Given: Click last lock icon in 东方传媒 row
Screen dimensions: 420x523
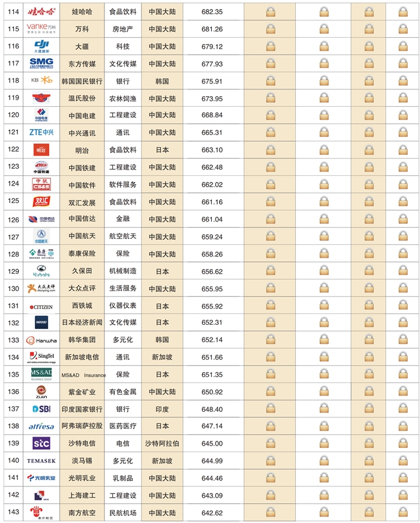Looking at the screenshot, I should pyautogui.click(x=403, y=64).
